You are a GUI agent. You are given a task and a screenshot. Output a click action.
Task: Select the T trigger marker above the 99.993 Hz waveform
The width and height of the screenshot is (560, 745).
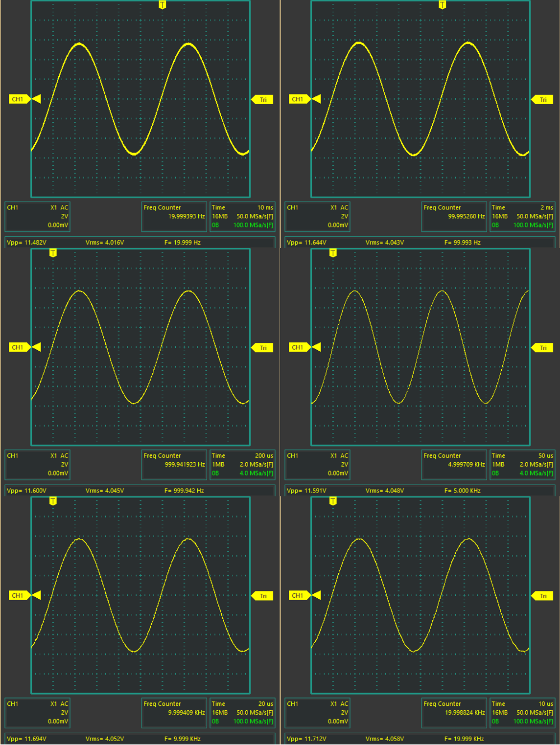tap(442, 5)
